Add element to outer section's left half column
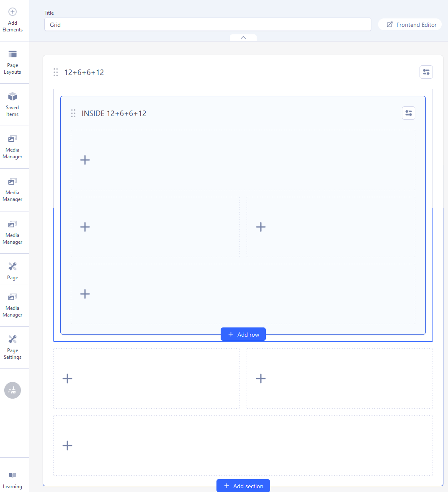Screen dimensions: 448x492 [x=67, y=379]
